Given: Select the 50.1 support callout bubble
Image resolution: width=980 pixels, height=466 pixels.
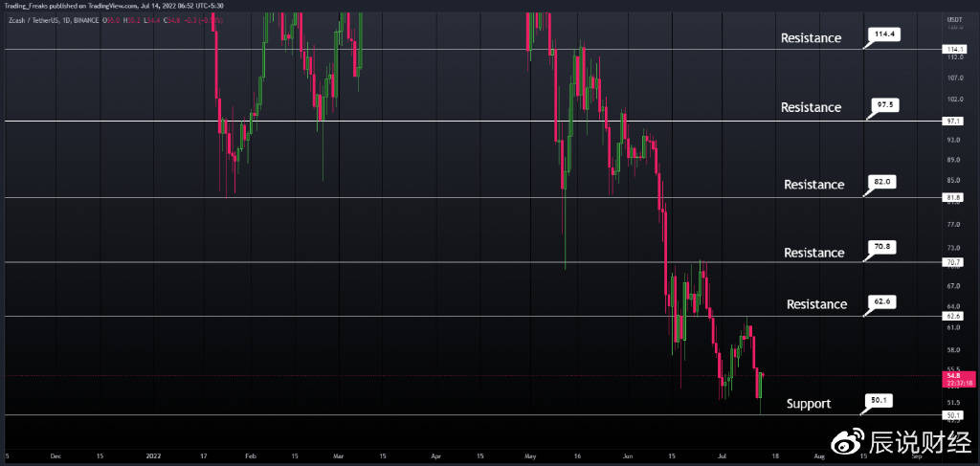Looking at the screenshot, I should coord(879,400).
